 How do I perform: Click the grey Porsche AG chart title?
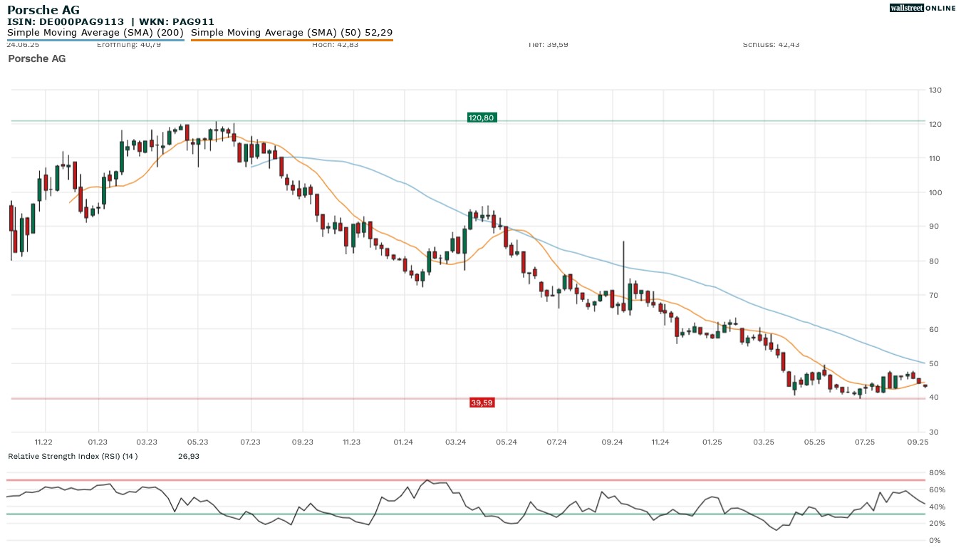pos(36,58)
